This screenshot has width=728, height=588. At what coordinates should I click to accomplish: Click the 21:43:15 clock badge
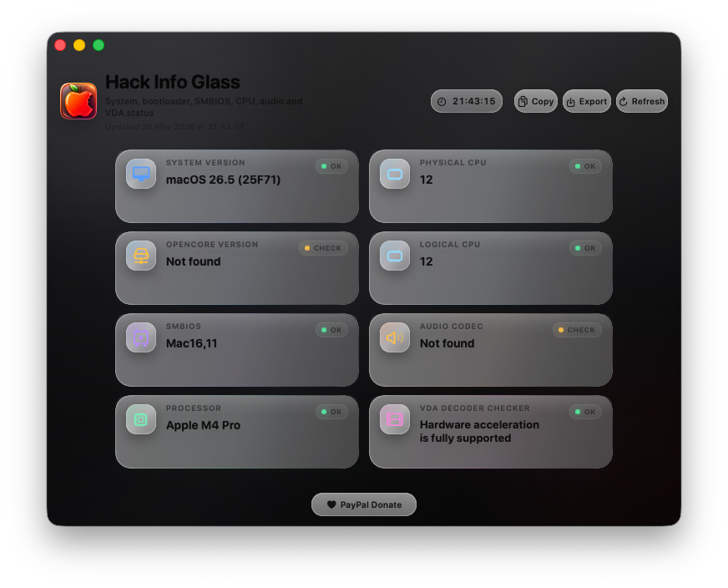[x=467, y=101]
